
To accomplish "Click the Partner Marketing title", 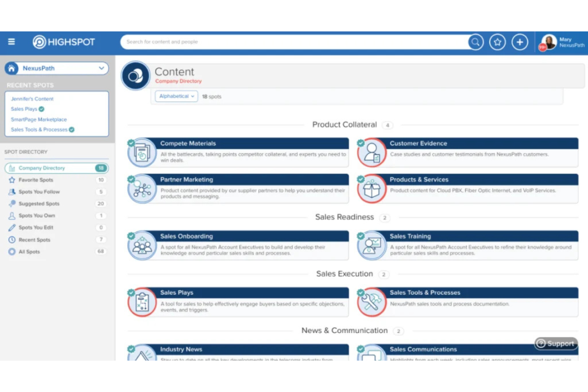I will 187,180.
